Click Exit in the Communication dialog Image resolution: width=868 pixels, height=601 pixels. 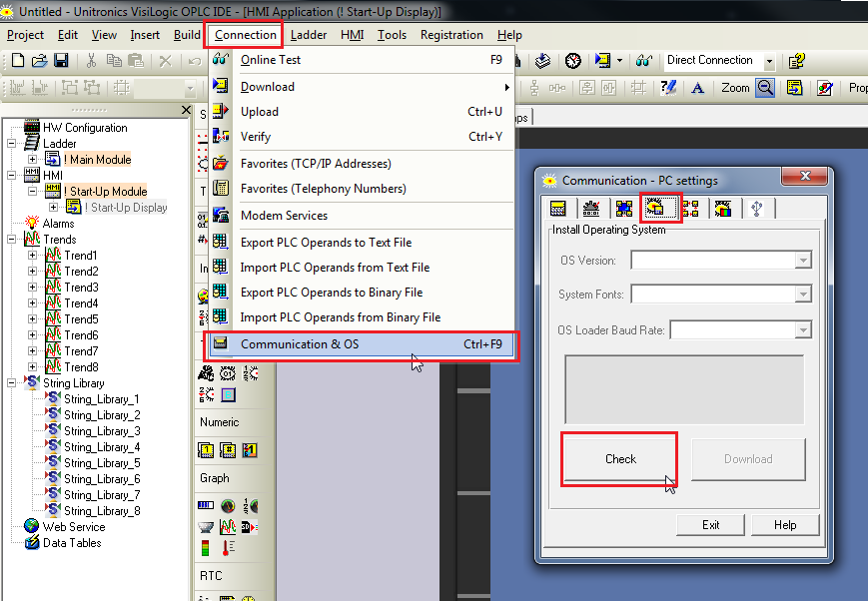click(711, 525)
